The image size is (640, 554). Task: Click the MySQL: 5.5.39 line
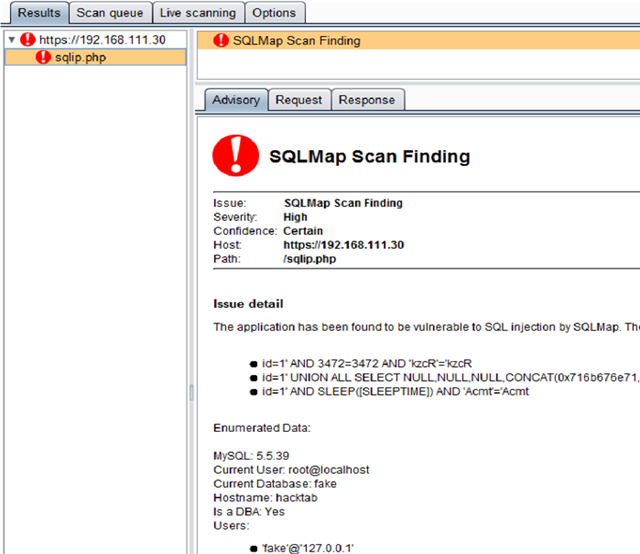(x=251, y=456)
